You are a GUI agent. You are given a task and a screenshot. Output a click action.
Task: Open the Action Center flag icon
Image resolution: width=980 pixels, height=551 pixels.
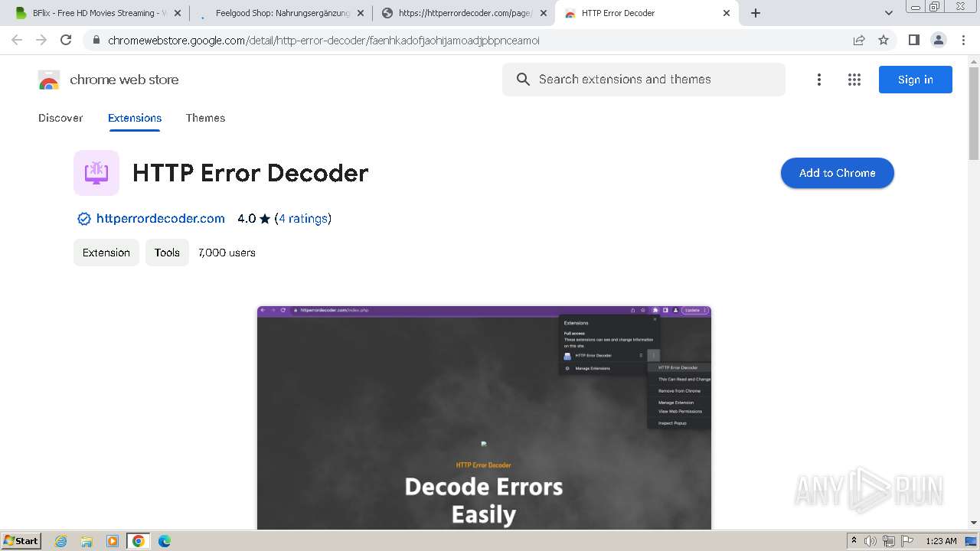[x=906, y=541]
